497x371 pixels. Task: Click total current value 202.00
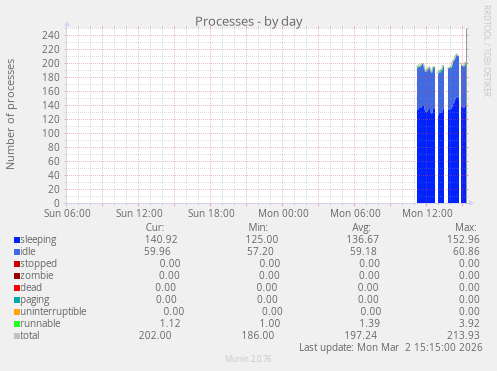(x=155, y=335)
